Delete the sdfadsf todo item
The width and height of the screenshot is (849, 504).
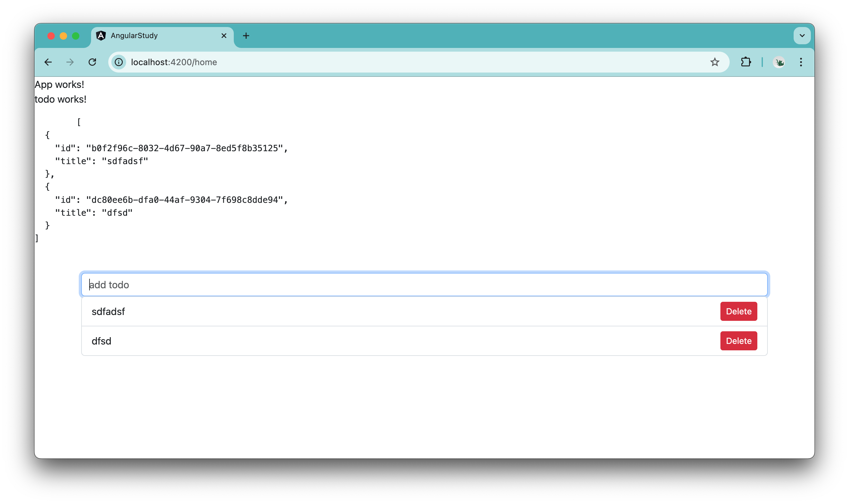pyautogui.click(x=738, y=311)
